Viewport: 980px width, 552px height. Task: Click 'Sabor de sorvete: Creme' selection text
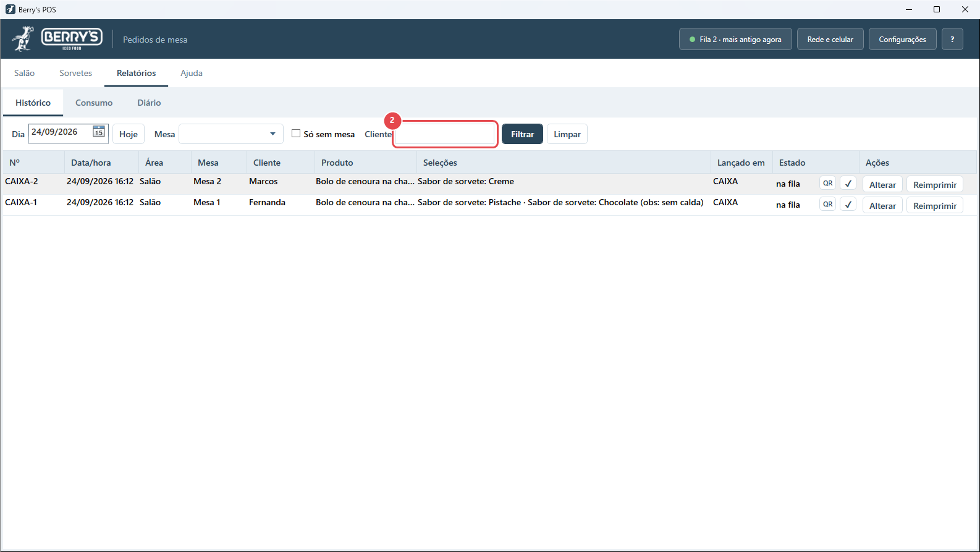coord(466,181)
